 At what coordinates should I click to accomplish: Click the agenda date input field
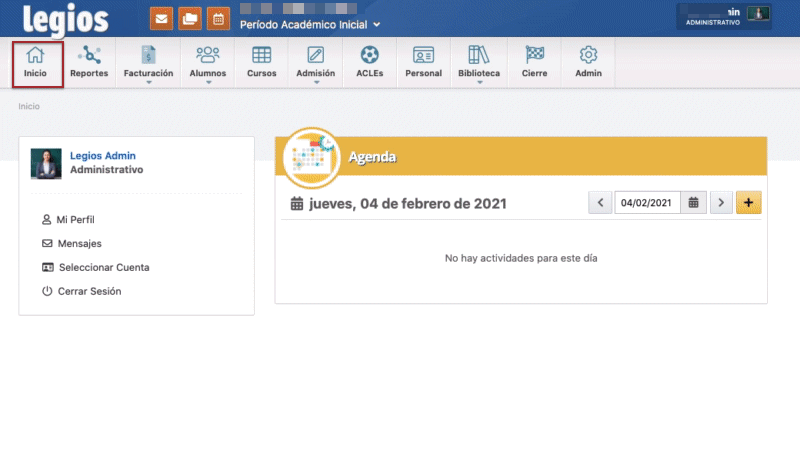click(647, 203)
